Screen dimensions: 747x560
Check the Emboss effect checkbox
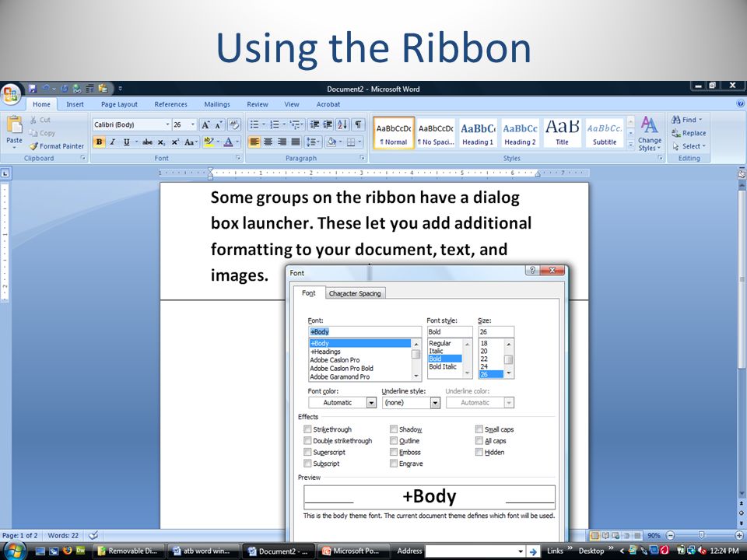394,452
